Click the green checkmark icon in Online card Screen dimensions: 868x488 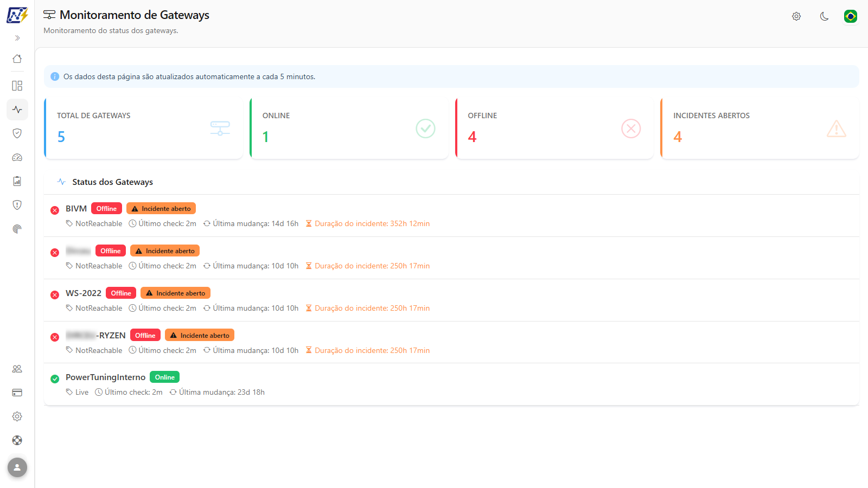(x=426, y=129)
